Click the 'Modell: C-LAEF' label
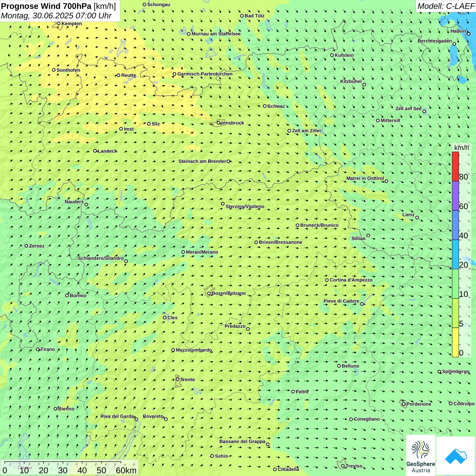This screenshot has height=476, width=476. coord(446,6)
